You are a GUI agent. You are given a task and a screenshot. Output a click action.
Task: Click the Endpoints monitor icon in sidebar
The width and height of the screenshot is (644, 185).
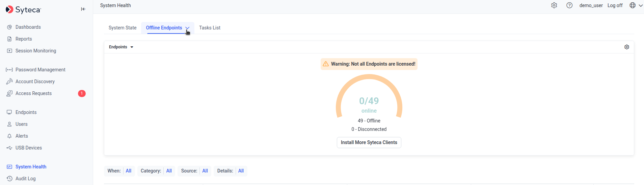click(9, 112)
